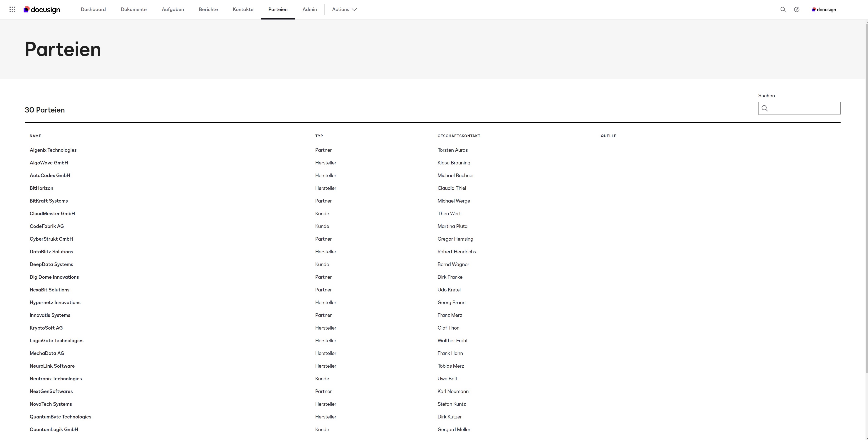
Task: Click contact name Bernd Wagner
Action: point(453,264)
